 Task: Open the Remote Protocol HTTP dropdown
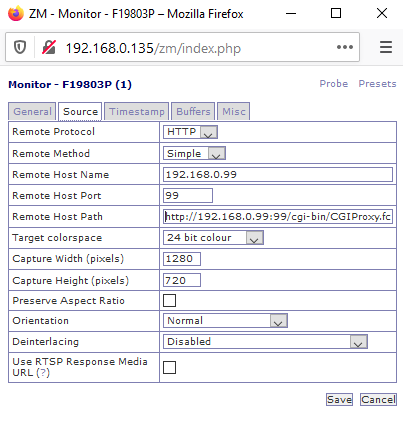pyautogui.click(x=190, y=132)
